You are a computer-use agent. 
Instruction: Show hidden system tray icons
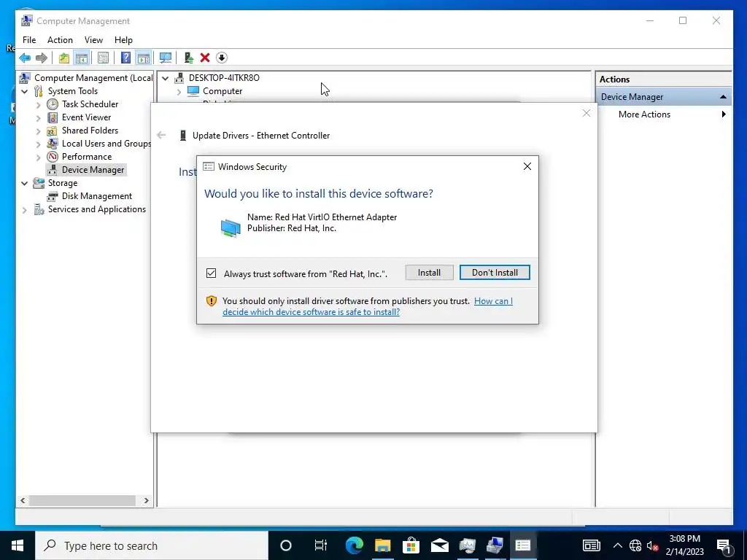pos(617,545)
